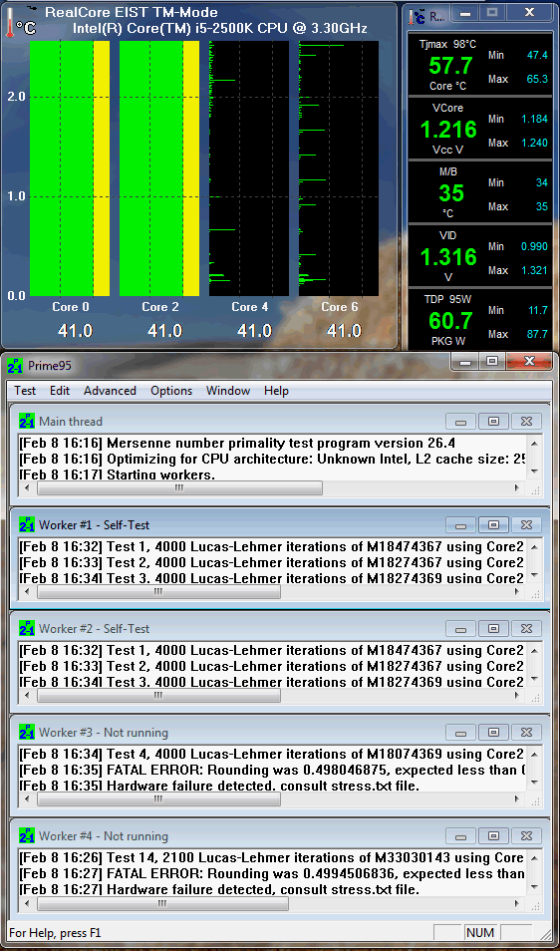Click Worker #1 Test 1 M18474367 line
The image size is (560, 951).
point(271,546)
